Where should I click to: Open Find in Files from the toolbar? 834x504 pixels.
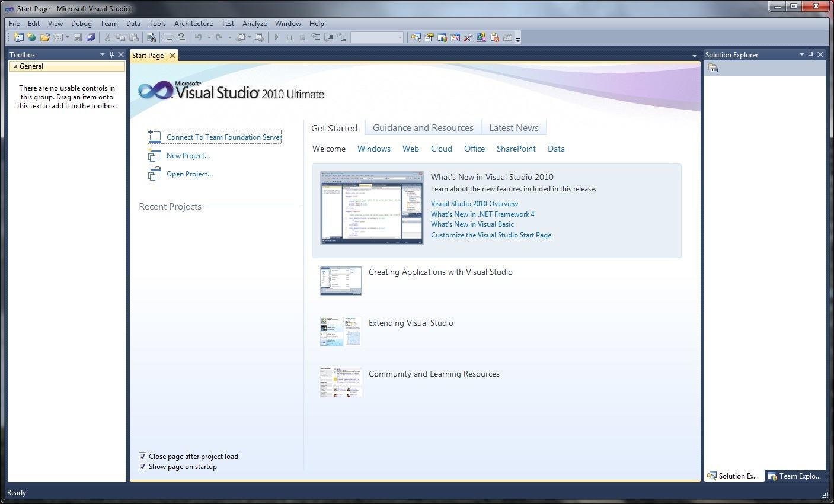[x=151, y=37]
